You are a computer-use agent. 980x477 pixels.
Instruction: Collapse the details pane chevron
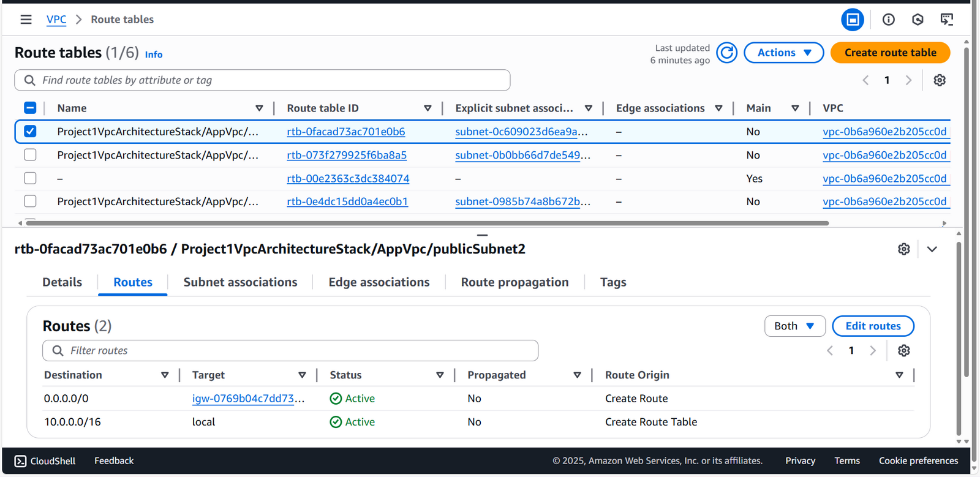(932, 249)
